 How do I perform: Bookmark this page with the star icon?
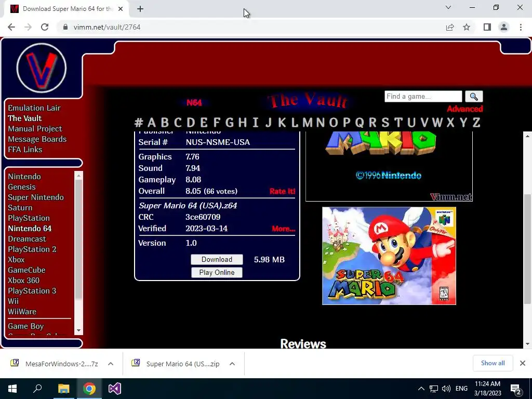pos(467,27)
